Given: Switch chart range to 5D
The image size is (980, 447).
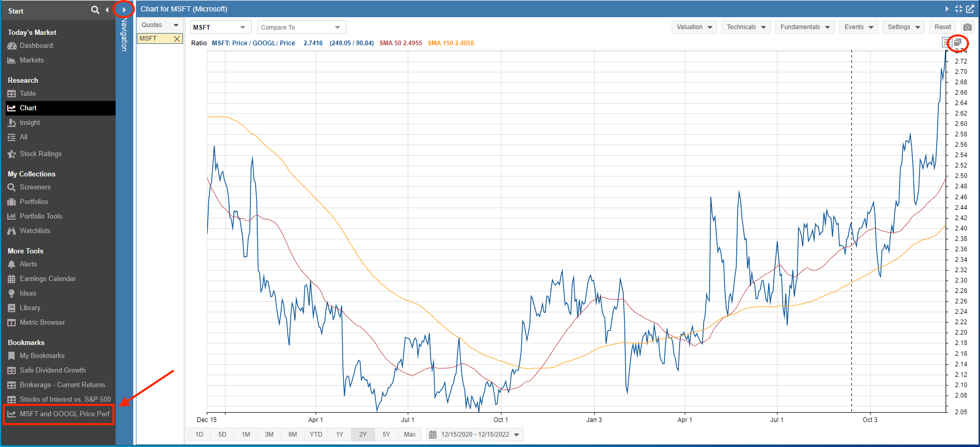Looking at the screenshot, I should [222, 435].
